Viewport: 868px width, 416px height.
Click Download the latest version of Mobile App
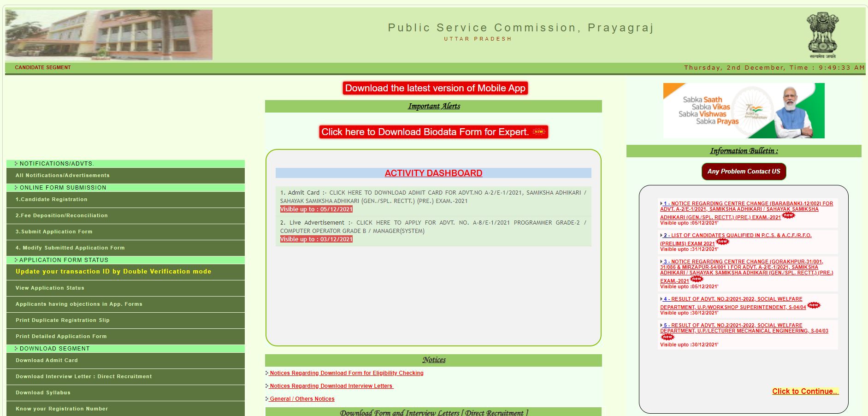click(x=435, y=88)
